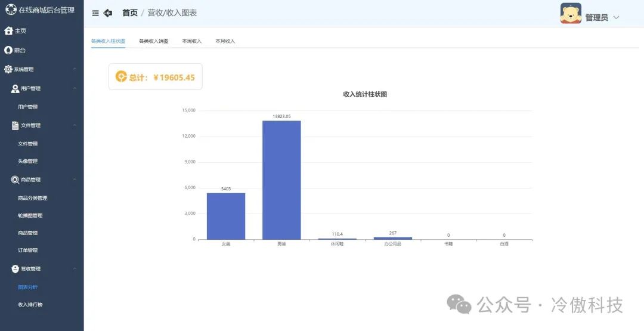The width and height of the screenshot is (644, 331).
Task: Collapse the 文件管理 group chevron
Action: point(75,125)
